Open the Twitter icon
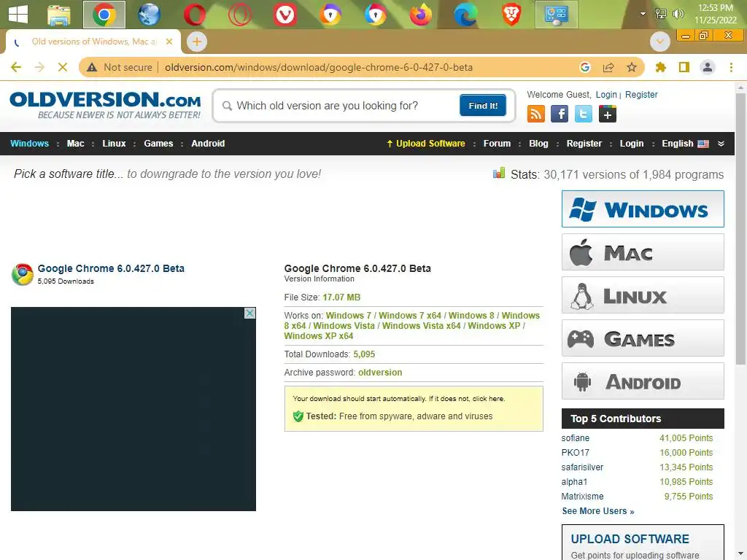The image size is (747, 560). [583, 114]
